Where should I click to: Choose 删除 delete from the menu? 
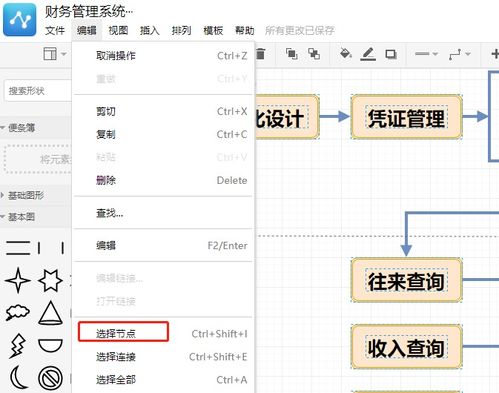point(163,180)
